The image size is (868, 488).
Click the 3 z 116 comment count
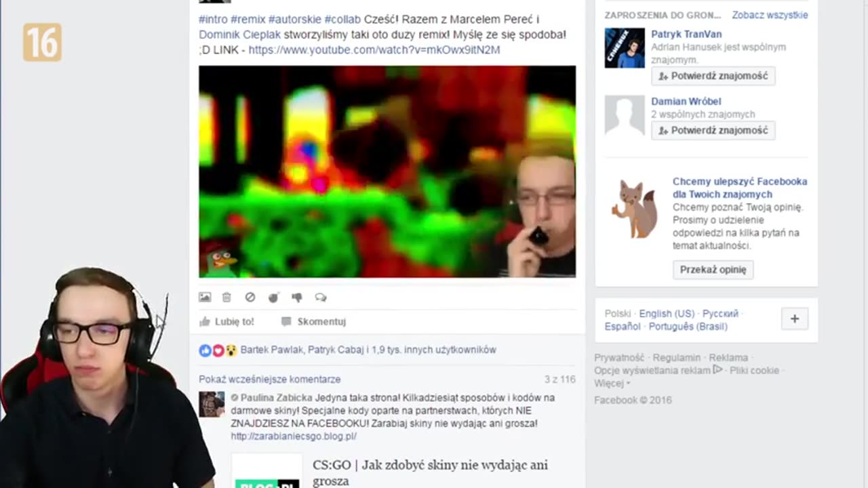[x=559, y=380]
